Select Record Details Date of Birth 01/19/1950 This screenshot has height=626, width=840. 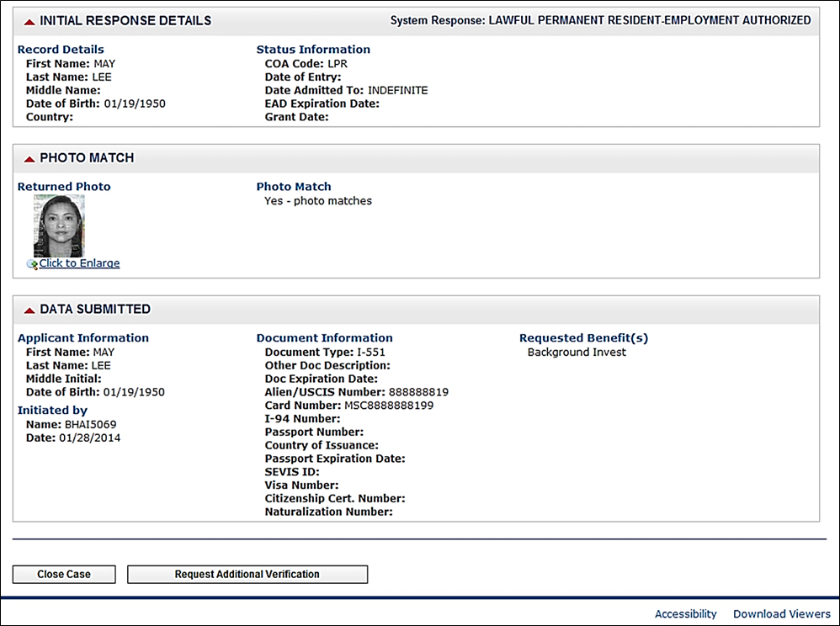click(96, 103)
